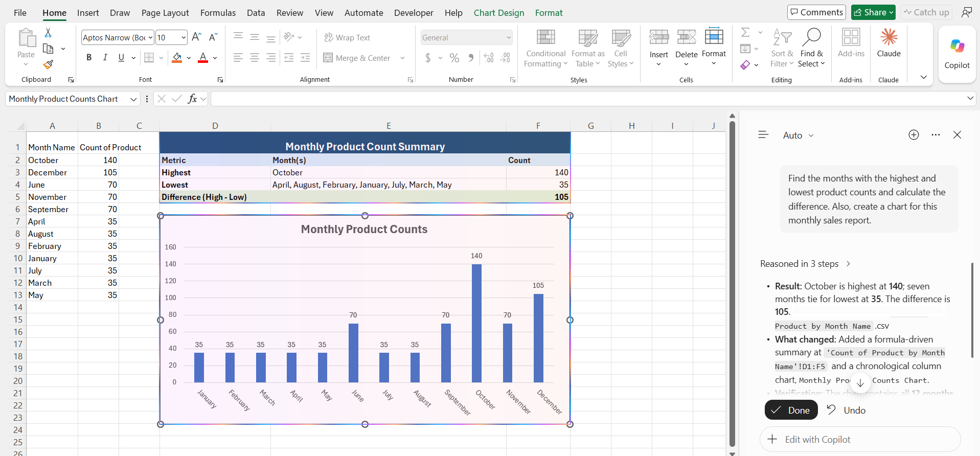The image size is (980, 456).
Task: Undo Copilot's changes
Action: click(847, 410)
